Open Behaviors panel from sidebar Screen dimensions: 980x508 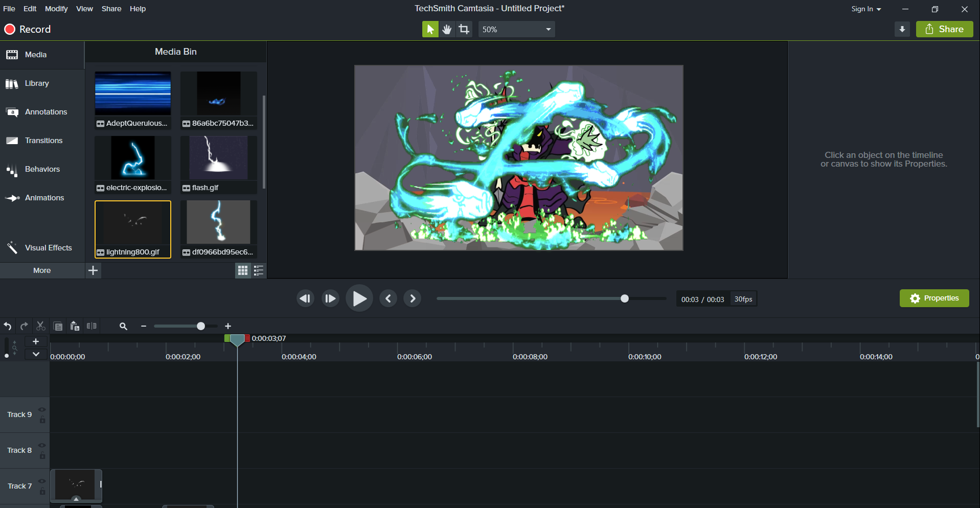click(x=42, y=169)
